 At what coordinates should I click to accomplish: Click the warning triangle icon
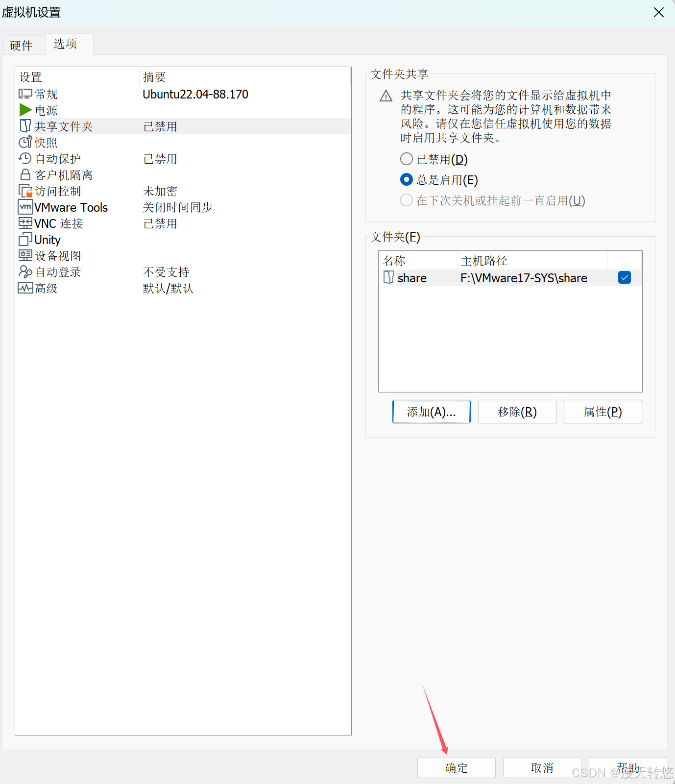point(386,96)
